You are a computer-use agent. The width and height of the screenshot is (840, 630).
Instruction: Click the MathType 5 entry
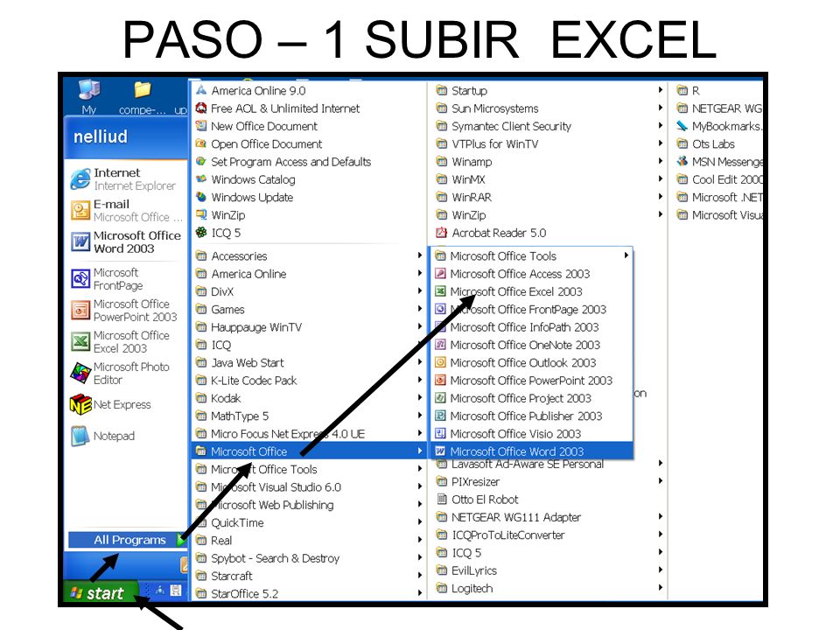pyautogui.click(x=309, y=416)
